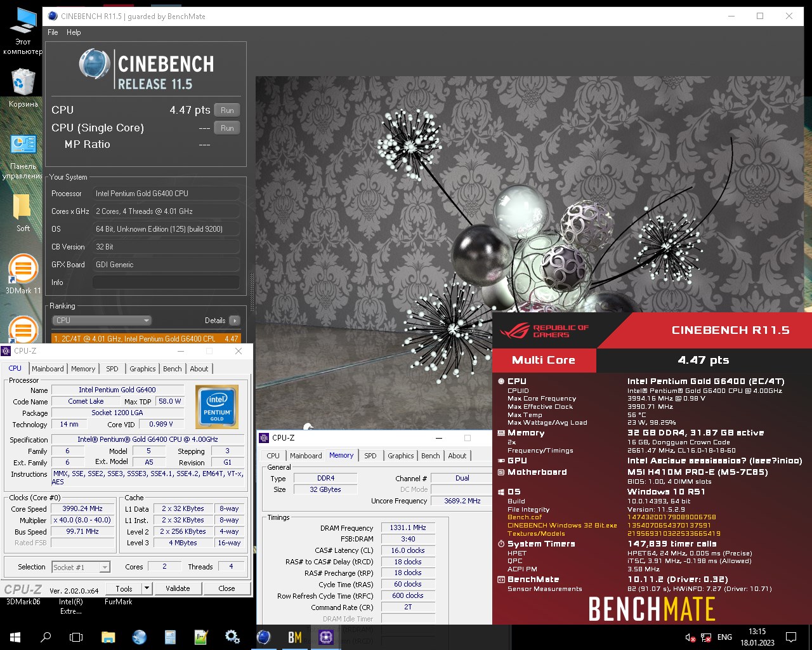Select the 'Панель управления' desktop icon
The image size is (812, 650).
(23, 157)
